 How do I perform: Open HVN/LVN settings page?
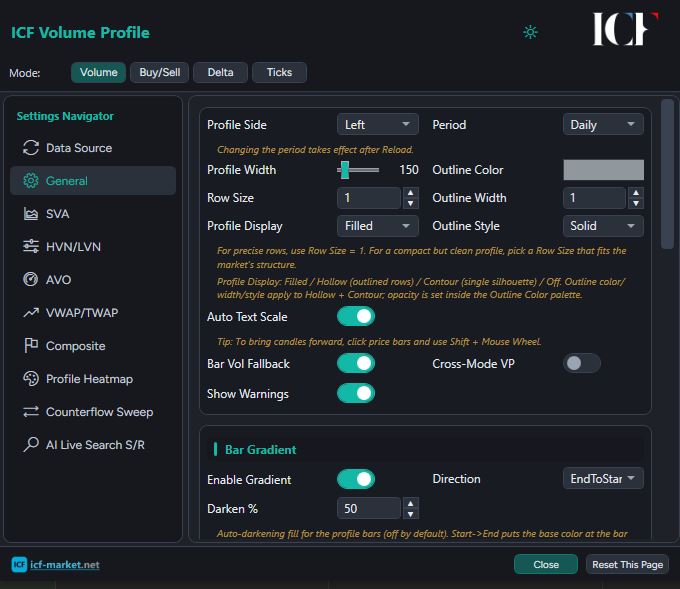click(x=93, y=246)
